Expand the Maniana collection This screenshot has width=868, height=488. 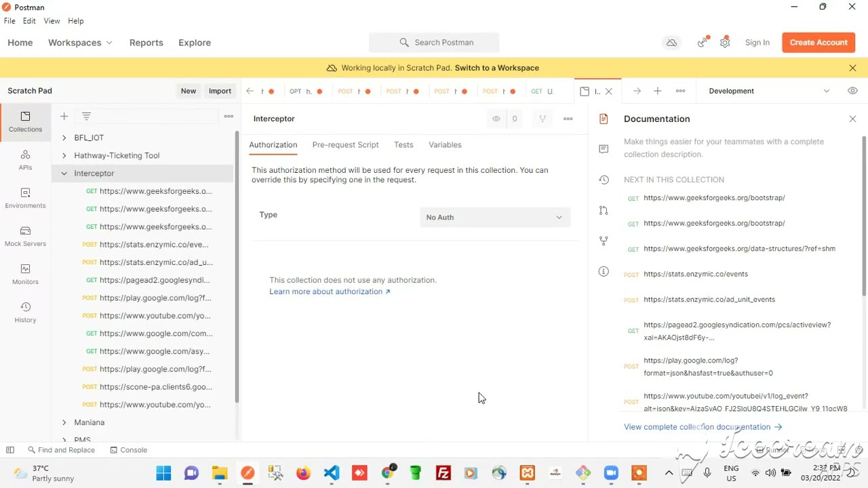pyautogui.click(x=64, y=422)
